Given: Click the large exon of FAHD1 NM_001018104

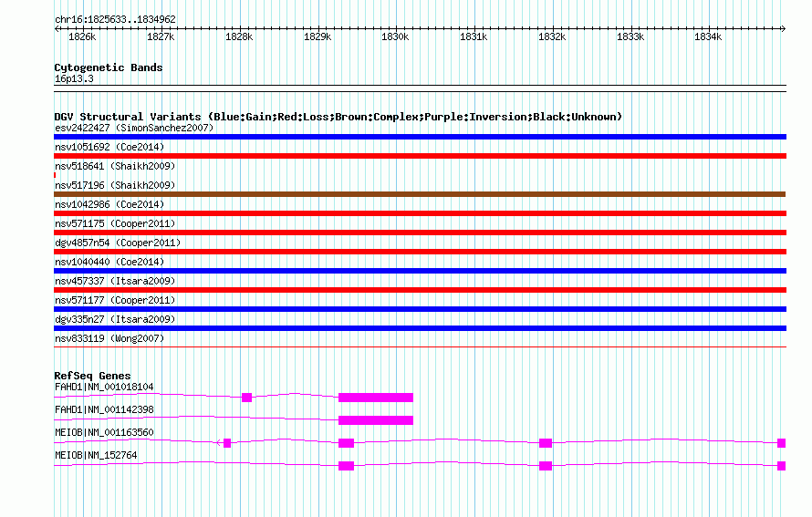Looking at the screenshot, I should click(x=376, y=398).
